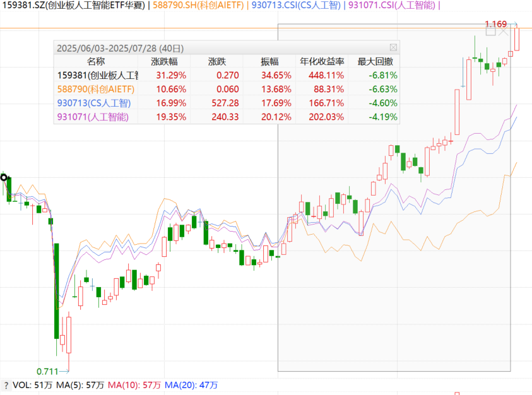
Task: Click the blue MA(20): 47万 indicator label
Action: point(191,385)
